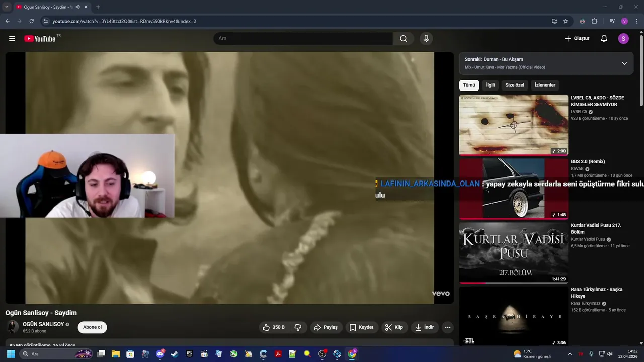Viewport: 644px width, 362px height.
Task: Click the browser address bar URL
Action: coord(124,21)
